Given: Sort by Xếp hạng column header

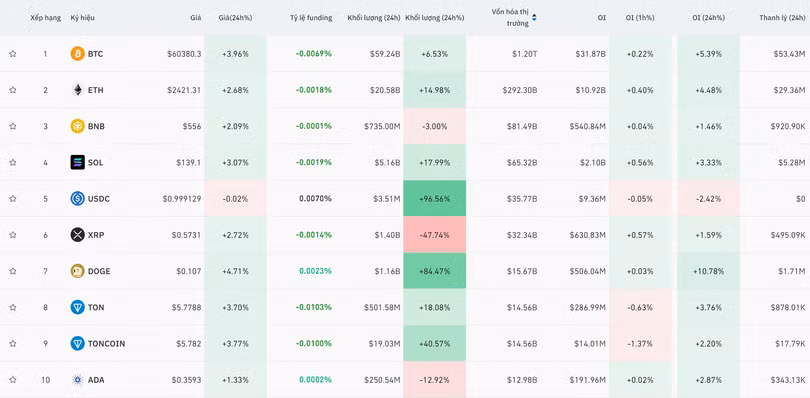Looking at the screenshot, I should point(45,18).
